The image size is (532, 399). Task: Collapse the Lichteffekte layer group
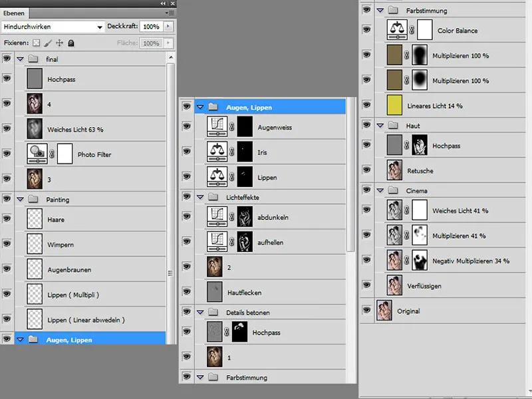click(x=200, y=197)
